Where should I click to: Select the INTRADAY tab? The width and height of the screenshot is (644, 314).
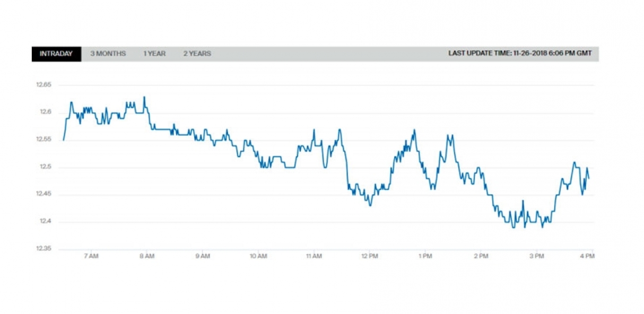click(56, 54)
